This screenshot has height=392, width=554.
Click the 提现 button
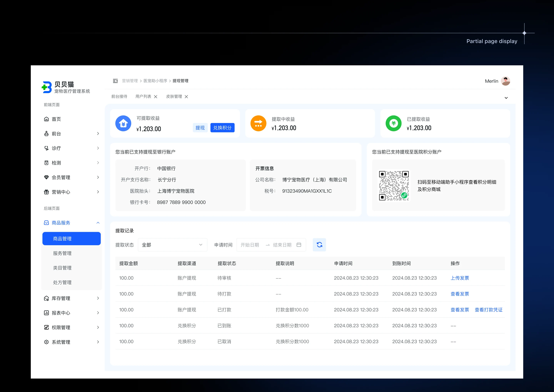200,128
